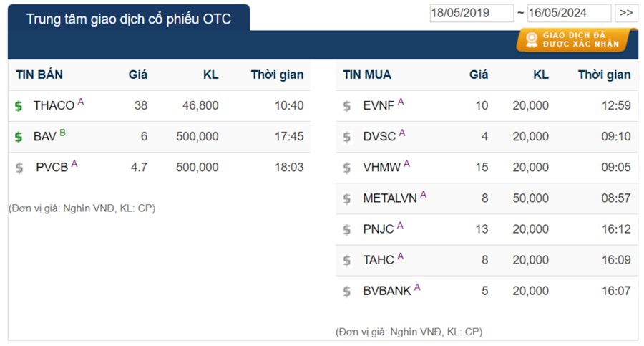
Task: Sort buy list by Thời gian column
Action: coord(604,75)
